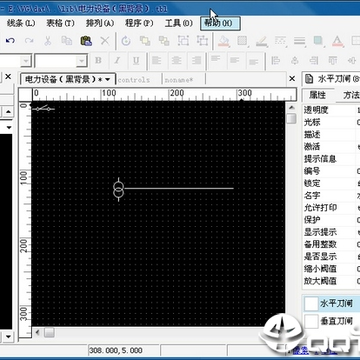The image size is (360, 360).
Task: Click the Line color pen icon
Action: click(262, 41)
